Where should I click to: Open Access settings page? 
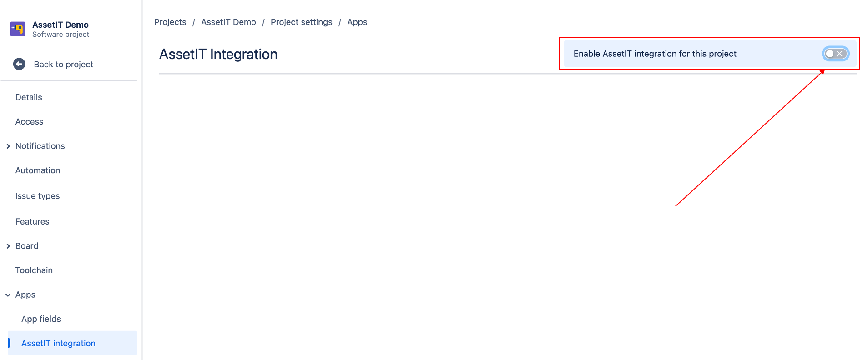(x=29, y=122)
